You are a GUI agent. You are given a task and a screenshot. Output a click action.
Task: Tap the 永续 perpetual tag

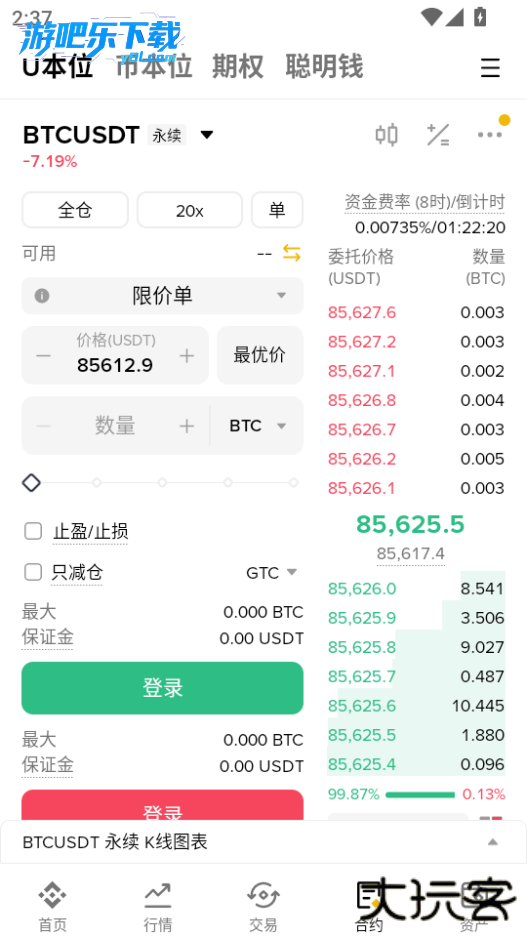click(167, 135)
